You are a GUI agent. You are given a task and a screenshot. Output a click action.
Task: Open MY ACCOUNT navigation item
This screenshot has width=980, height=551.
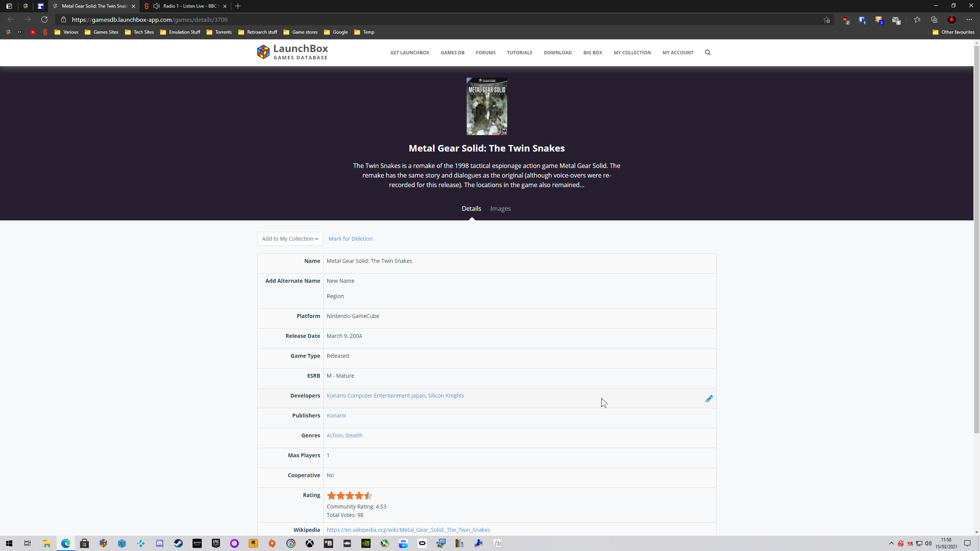678,53
